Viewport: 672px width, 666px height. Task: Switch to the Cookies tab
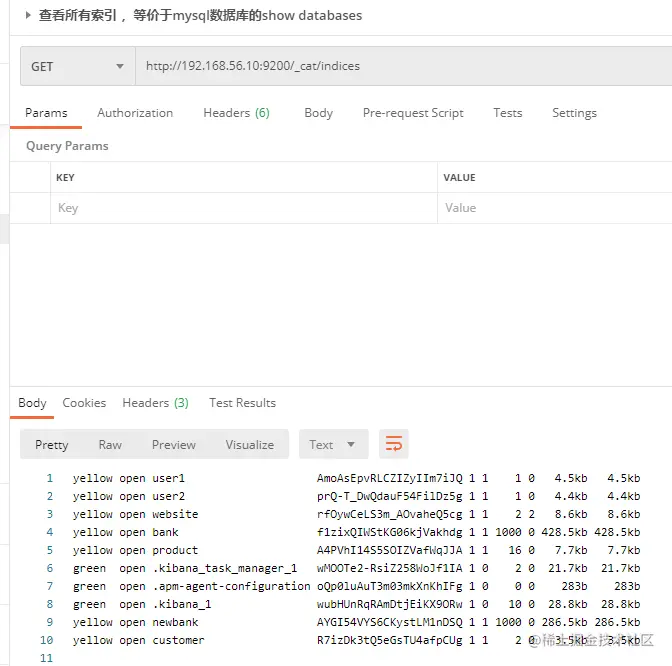point(84,403)
